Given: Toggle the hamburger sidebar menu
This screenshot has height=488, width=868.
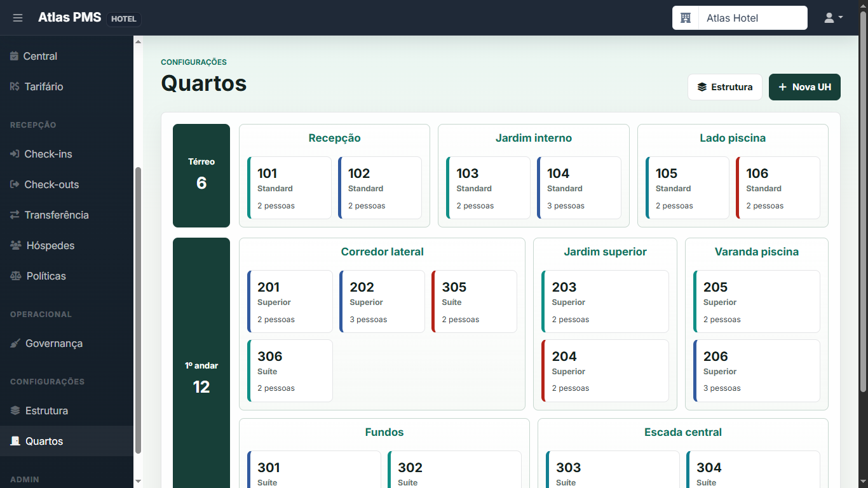Looking at the screenshot, I should (x=18, y=18).
